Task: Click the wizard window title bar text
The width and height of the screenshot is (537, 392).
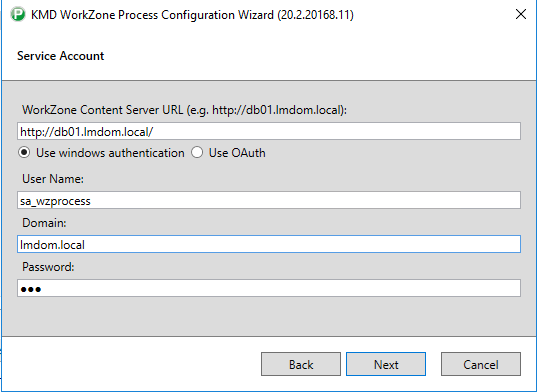Action: point(192,15)
